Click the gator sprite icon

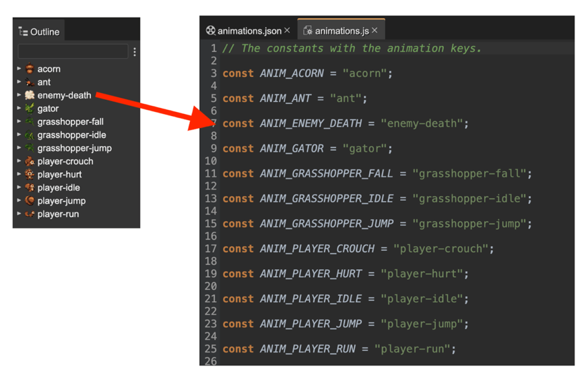(30, 109)
